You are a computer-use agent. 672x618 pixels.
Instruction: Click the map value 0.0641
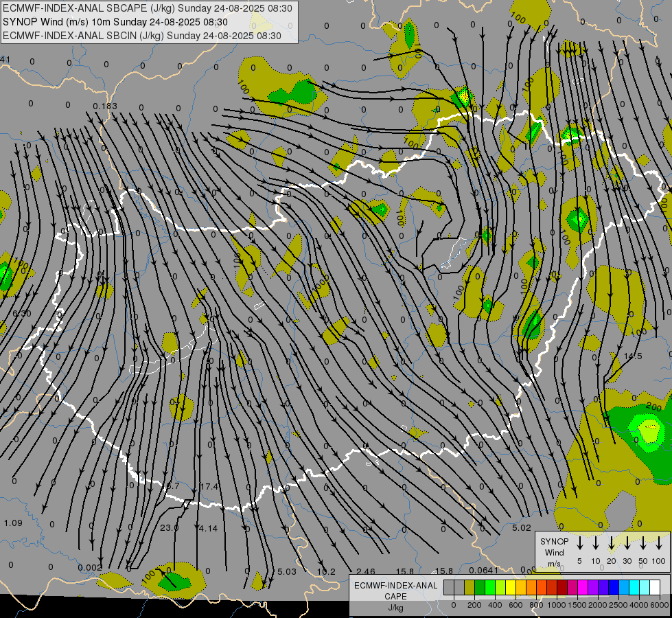pos(483,570)
